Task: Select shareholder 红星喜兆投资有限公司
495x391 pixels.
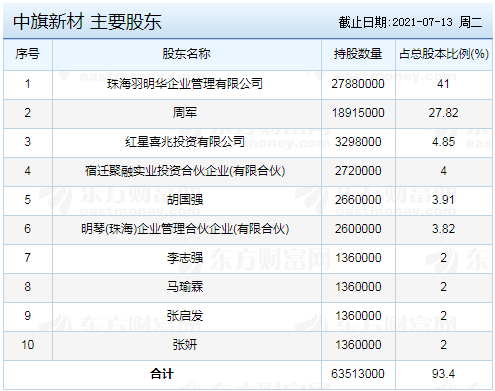Action: (x=185, y=142)
